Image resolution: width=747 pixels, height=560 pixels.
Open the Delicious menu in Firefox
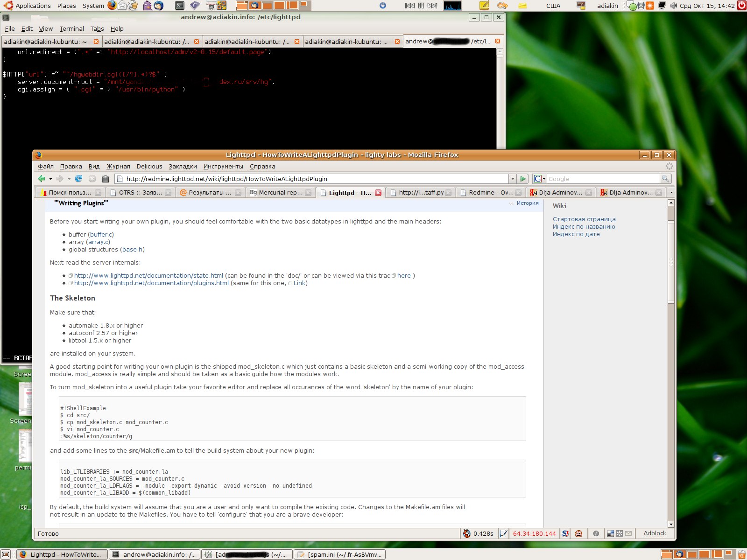149,166
